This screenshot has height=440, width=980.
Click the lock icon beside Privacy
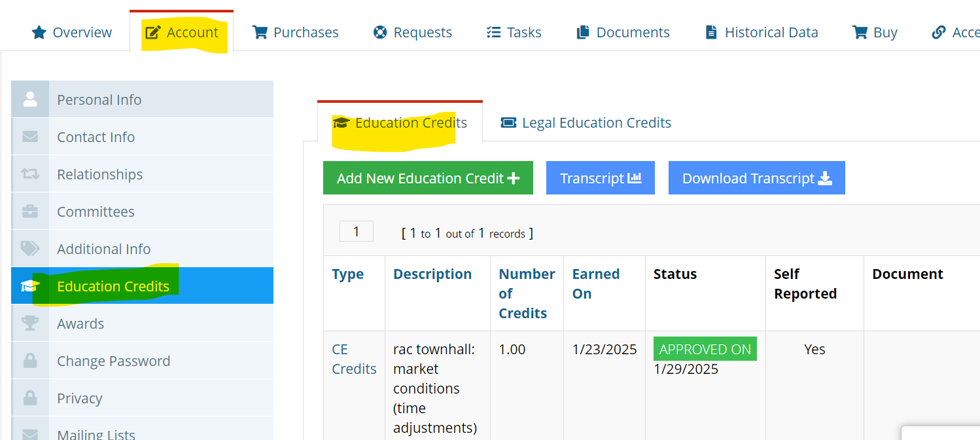[x=30, y=398]
